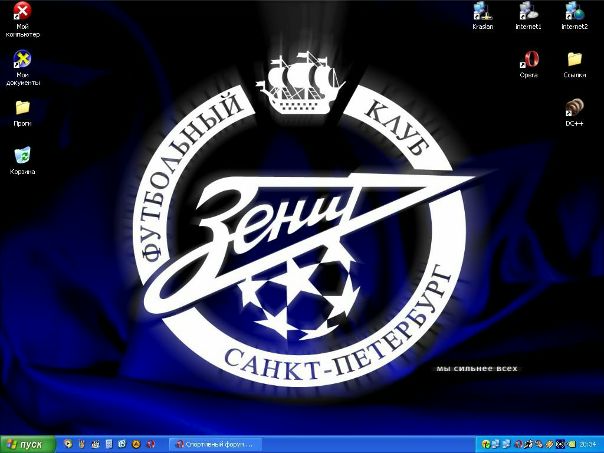
Task: Click the Internet1 connection shortcut
Action: (529, 12)
